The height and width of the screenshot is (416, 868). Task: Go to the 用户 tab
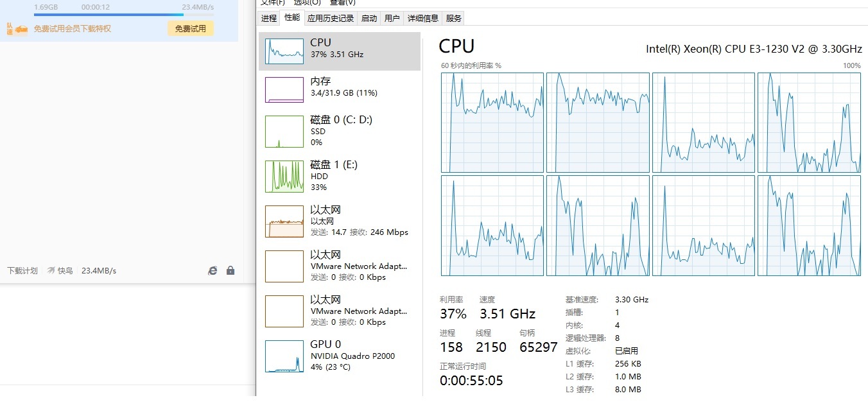point(392,19)
